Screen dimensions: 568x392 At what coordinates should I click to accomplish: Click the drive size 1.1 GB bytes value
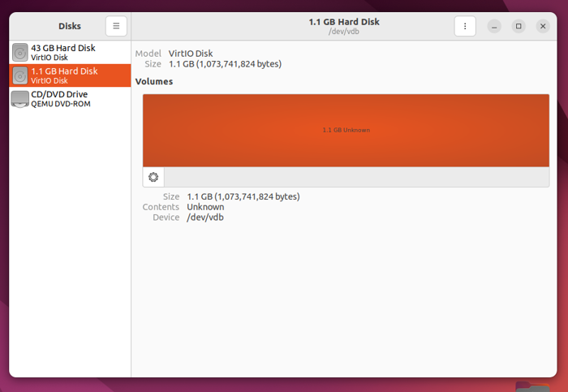pos(225,64)
